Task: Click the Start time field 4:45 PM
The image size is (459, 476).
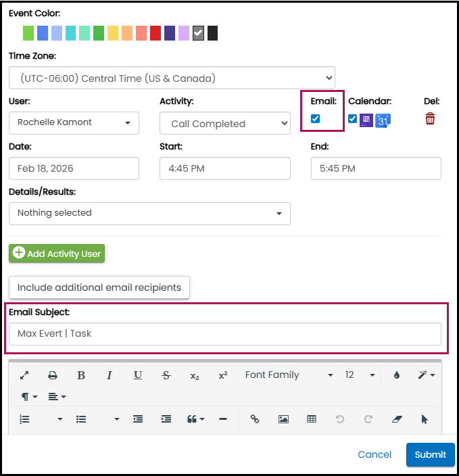Action: pyautogui.click(x=225, y=168)
